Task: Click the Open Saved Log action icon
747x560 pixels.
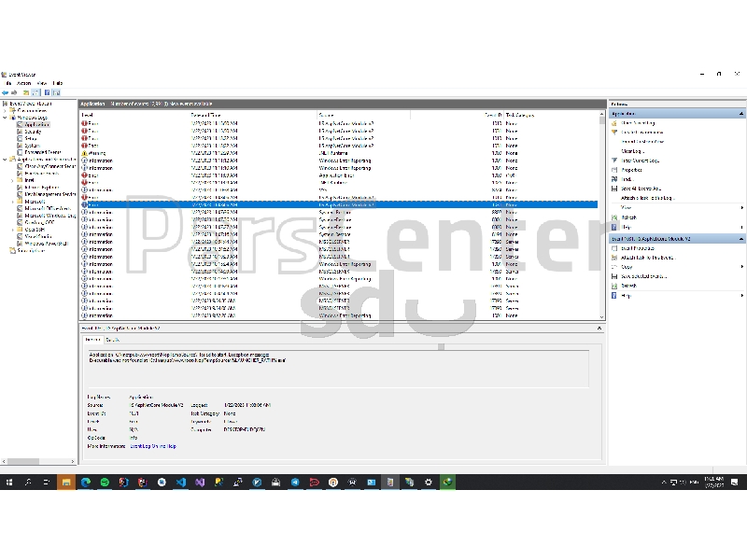Action: point(614,123)
